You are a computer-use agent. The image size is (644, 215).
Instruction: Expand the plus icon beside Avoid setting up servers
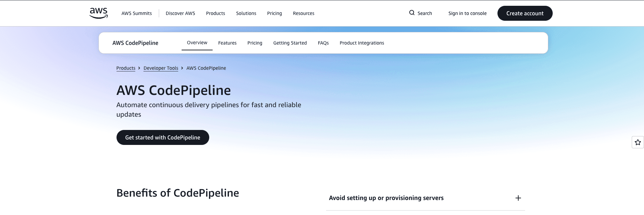point(518,198)
